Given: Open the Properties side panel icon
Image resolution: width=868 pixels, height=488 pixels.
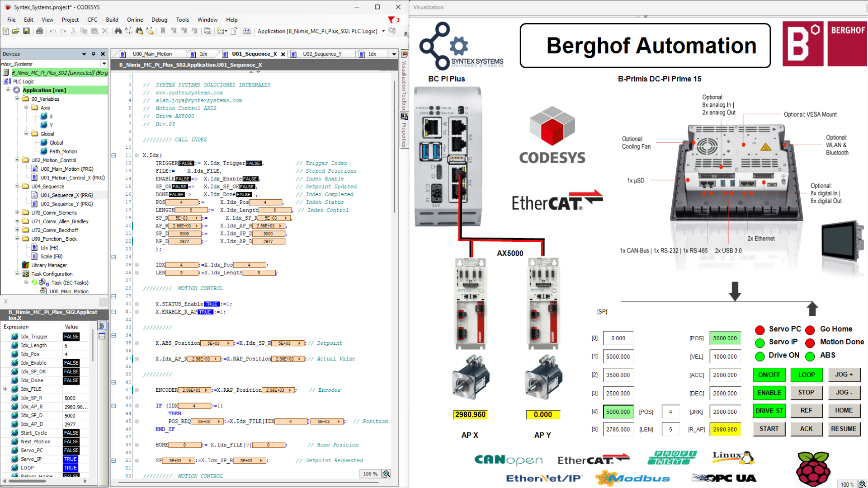Looking at the screenshot, I should point(404,117).
